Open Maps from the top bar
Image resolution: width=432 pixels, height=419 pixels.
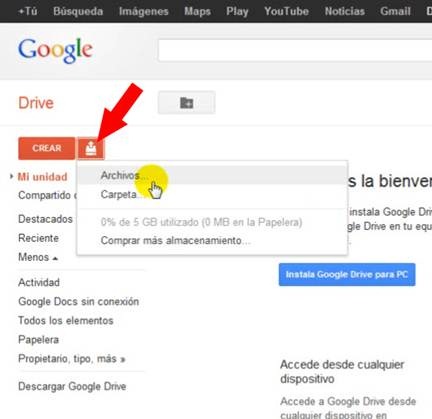[197, 11]
